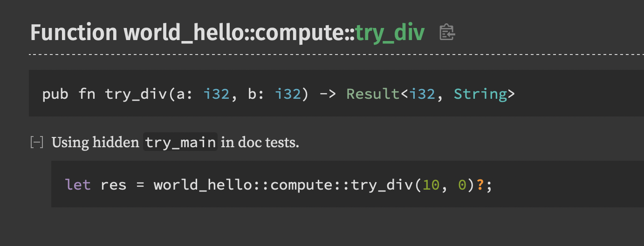
Task: Click the "Using hidden" description text
Action: coord(95,142)
